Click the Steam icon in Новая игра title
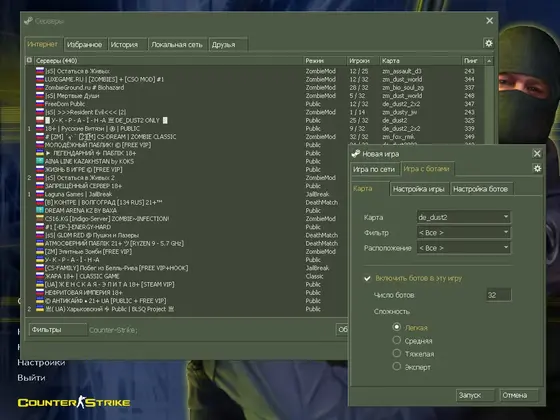 point(356,154)
